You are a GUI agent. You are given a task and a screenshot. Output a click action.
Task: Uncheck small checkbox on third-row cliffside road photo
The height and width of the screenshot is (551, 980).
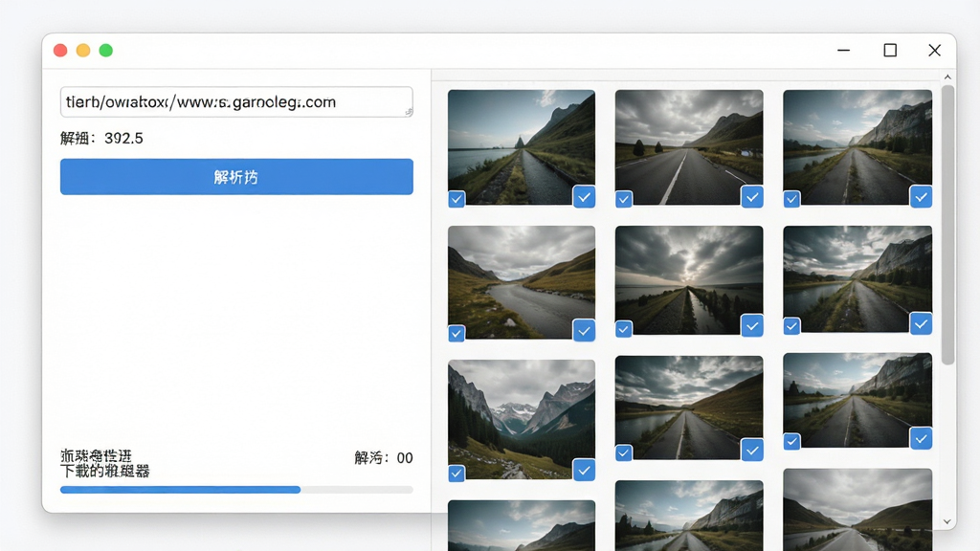[x=791, y=442]
